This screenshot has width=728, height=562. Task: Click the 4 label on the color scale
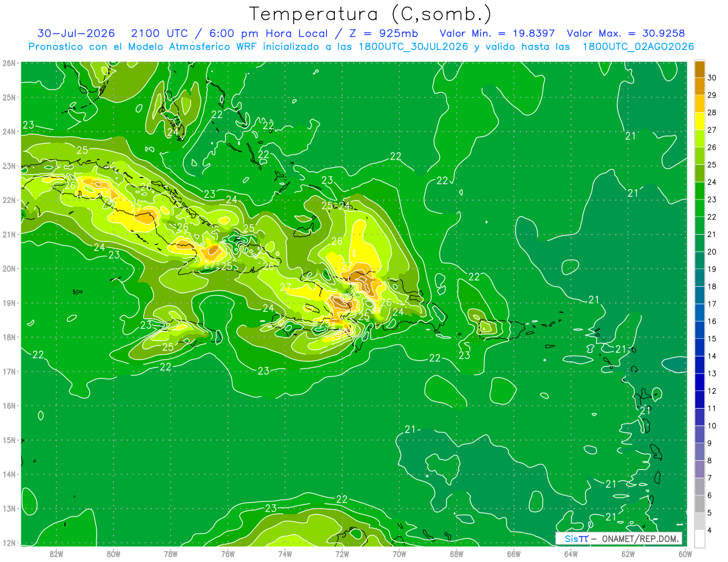(710, 530)
